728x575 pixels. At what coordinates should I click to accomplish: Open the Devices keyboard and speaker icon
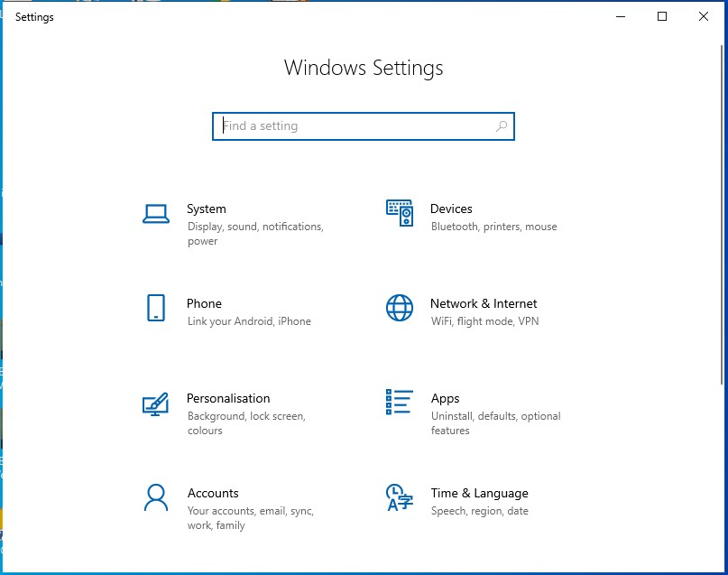(x=400, y=213)
